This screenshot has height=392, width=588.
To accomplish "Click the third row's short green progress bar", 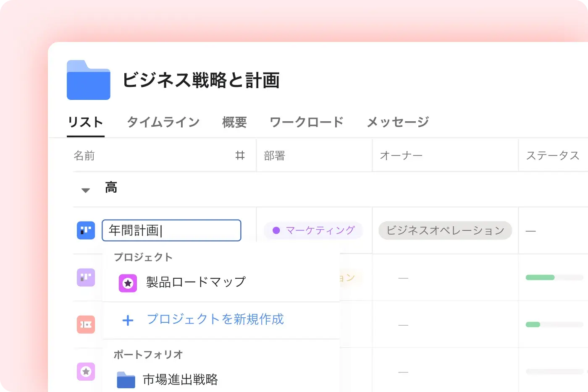I will 533,324.
